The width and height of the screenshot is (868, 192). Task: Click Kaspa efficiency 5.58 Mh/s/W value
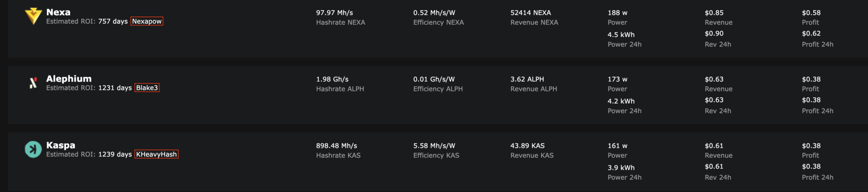pos(434,145)
